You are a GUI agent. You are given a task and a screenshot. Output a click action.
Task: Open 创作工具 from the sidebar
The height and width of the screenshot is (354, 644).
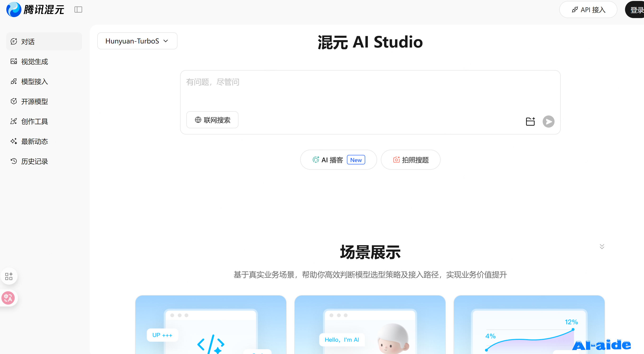pyautogui.click(x=44, y=121)
